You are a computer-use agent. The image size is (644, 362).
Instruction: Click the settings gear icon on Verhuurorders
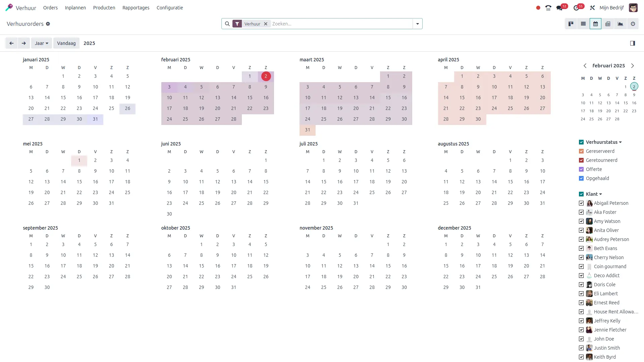(48, 24)
